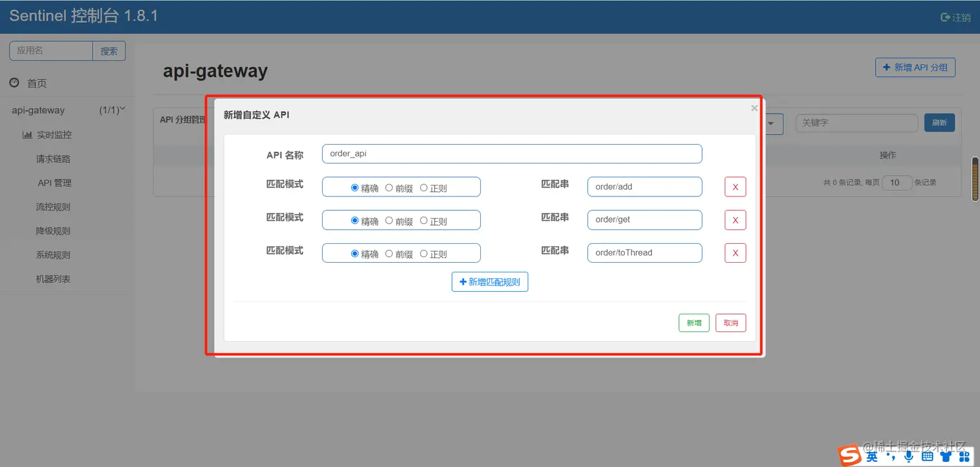The width and height of the screenshot is (980, 467).
Task: Click the 匹配串 field containing order/get
Action: tap(645, 220)
